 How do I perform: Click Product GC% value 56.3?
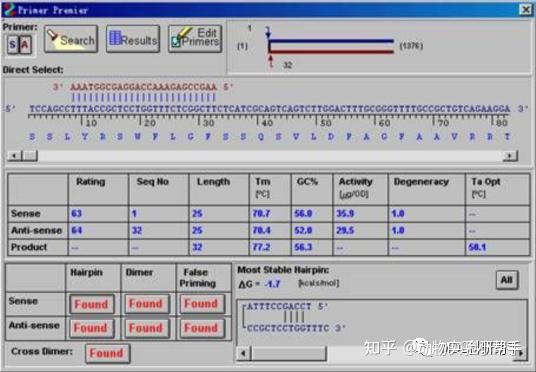tap(303, 247)
